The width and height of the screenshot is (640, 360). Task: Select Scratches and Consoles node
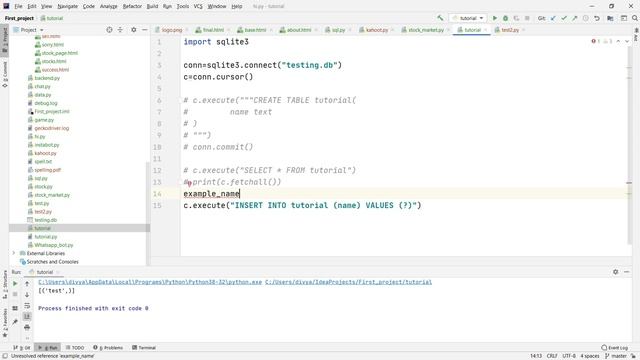tap(52, 262)
